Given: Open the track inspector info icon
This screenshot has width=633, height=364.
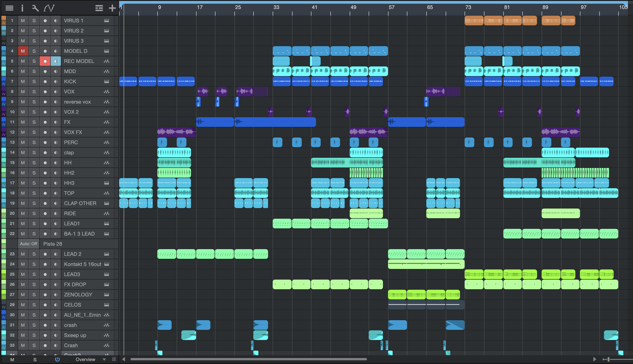Looking at the screenshot, I should 22,8.
